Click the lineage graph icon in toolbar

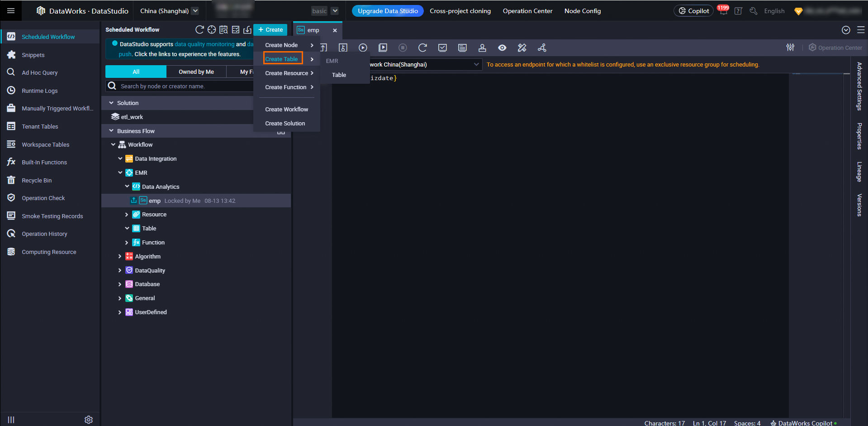pyautogui.click(x=542, y=48)
